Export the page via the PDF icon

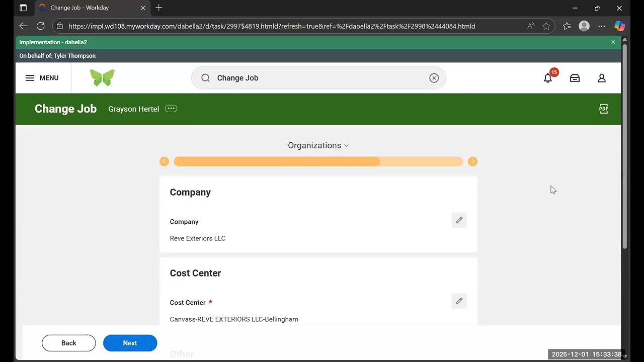tap(604, 109)
